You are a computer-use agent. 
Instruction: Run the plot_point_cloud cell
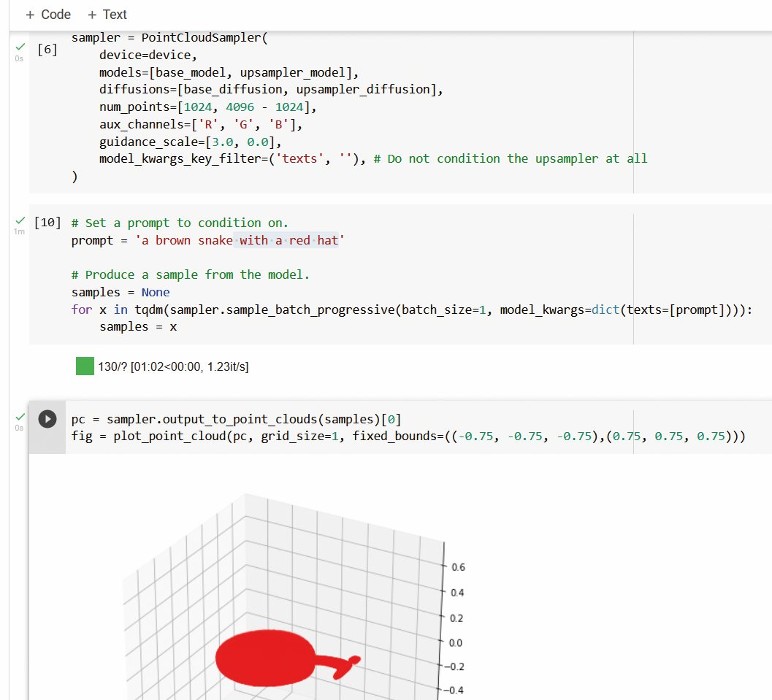point(47,419)
